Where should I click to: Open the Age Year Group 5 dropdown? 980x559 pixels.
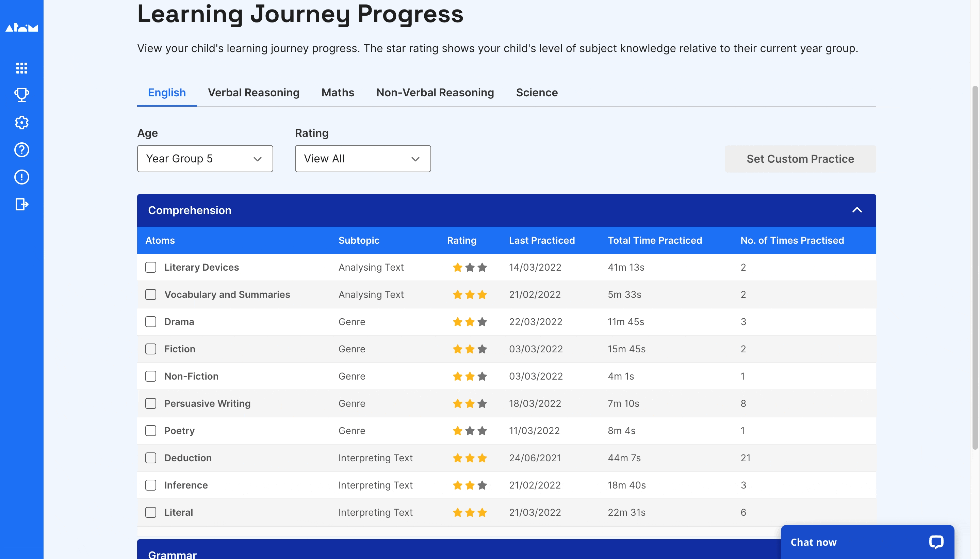pos(205,158)
